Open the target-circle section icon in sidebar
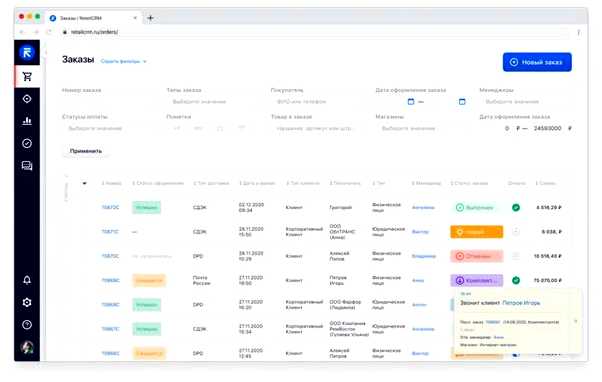The width and height of the screenshot is (602, 382). point(27,99)
